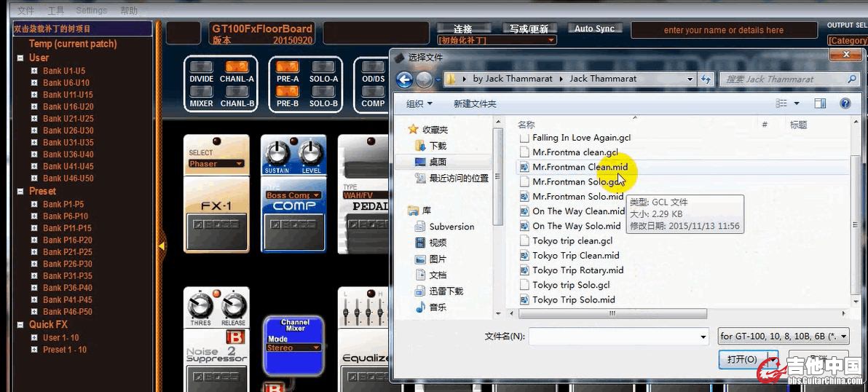Screen dimensions: 868x392
Task: Click the Auto Sync button
Action: [x=594, y=28]
